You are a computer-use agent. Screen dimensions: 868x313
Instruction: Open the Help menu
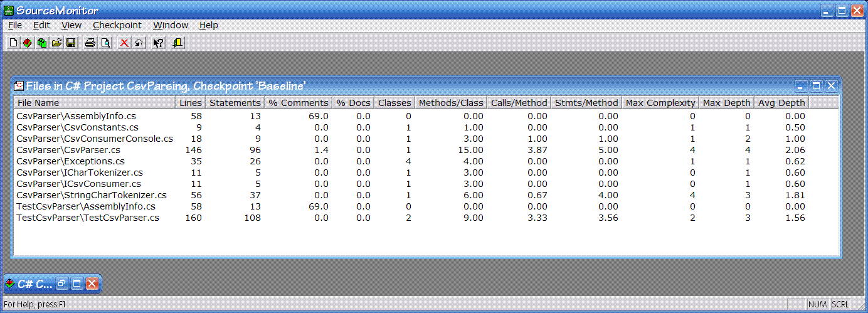coord(209,25)
